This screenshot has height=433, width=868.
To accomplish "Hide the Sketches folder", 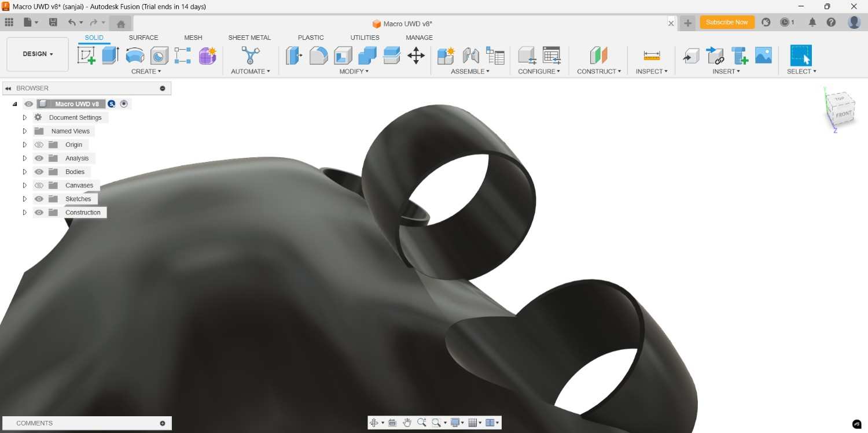I will click(x=39, y=199).
